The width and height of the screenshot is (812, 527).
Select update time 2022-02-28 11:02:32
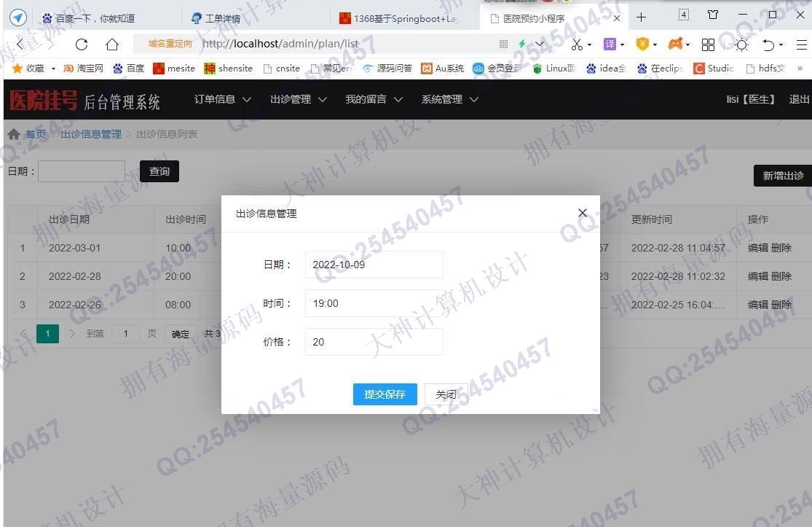click(679, 276)
